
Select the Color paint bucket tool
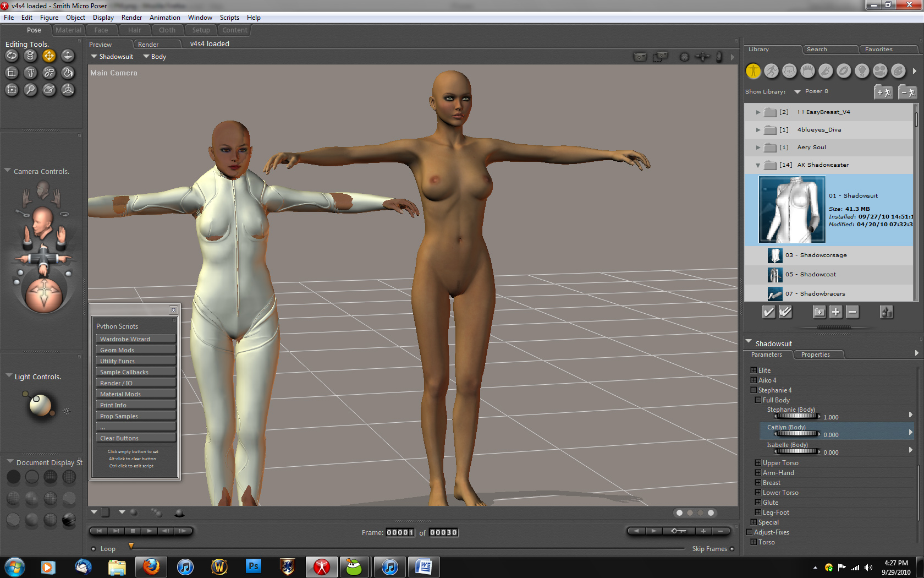[68, 73]
